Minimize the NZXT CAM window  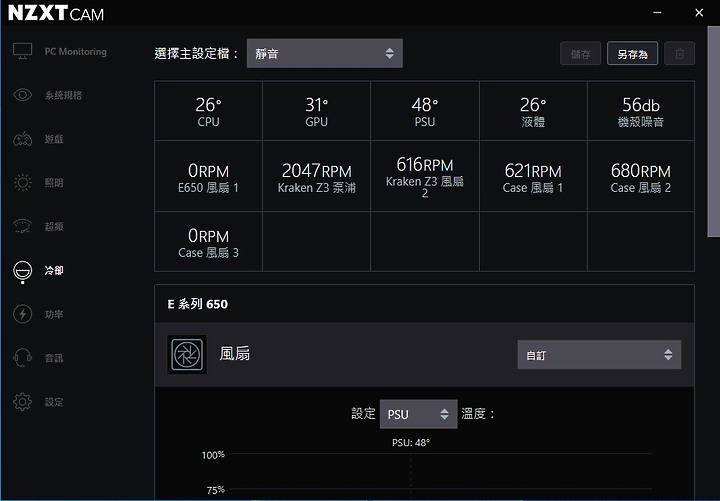[x=657, y=13]
